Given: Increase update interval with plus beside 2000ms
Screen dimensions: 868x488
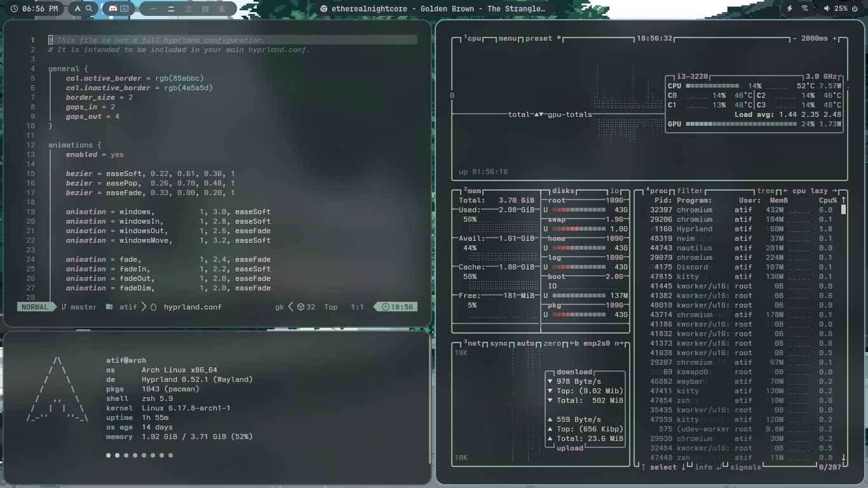Looking at the screenshot, I should tap(834, 38).
